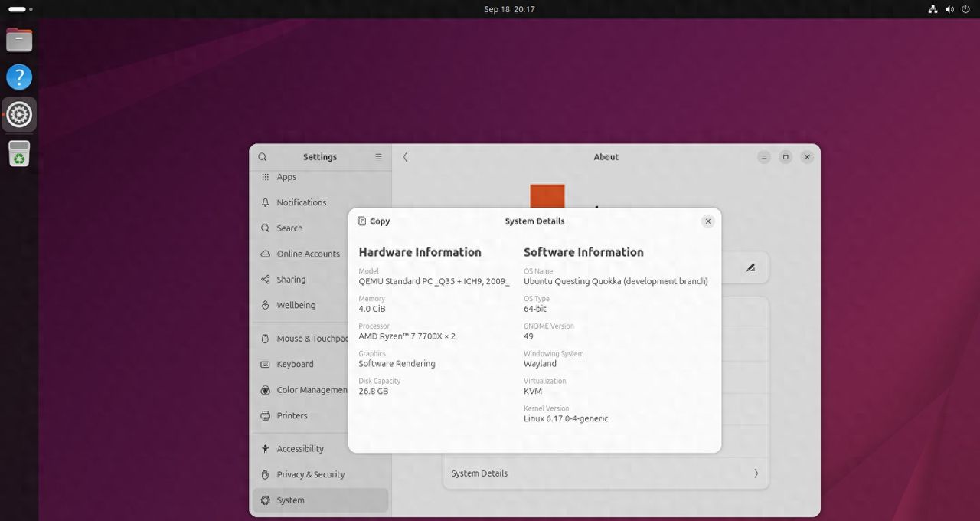Click the Copy button in System Details
This screenshot has height=521, width=980.
(x=374, y=221)
